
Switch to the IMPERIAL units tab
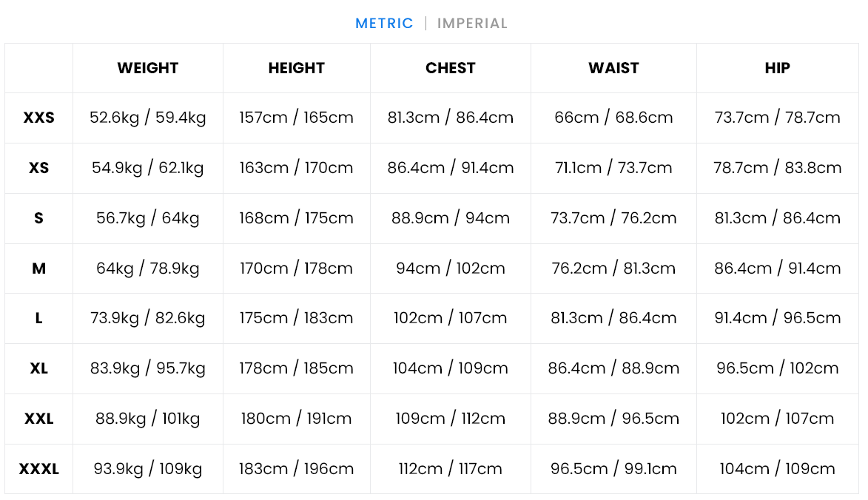472,23
